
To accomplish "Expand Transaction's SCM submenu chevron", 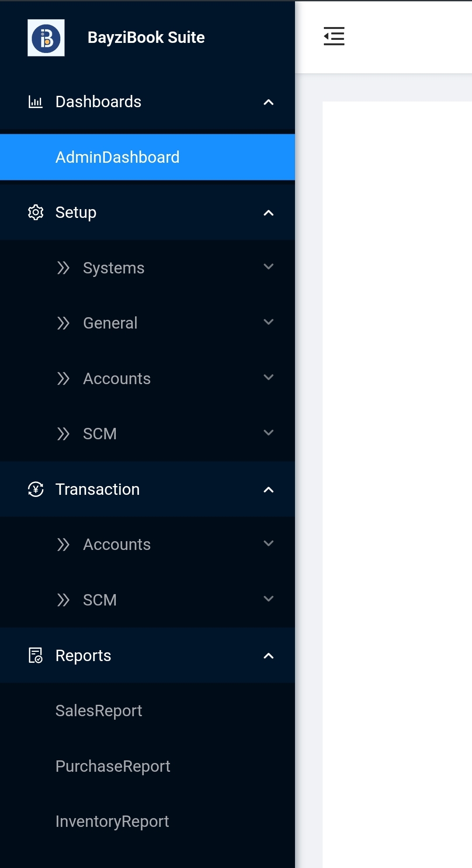I will 268,599.
